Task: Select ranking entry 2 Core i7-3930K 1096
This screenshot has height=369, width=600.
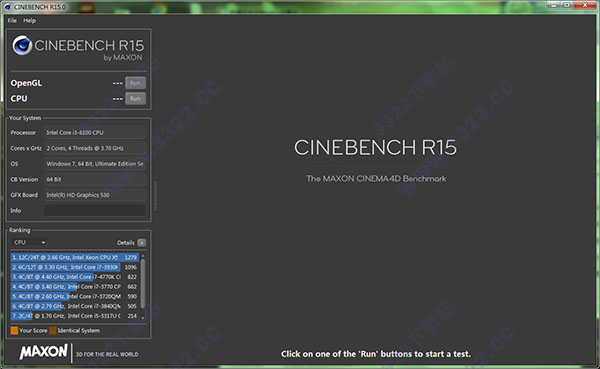Action: click(x=75, y=267)
